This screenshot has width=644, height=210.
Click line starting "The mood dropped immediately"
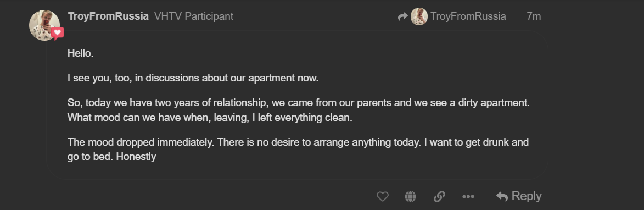click(x=298, y=142)
